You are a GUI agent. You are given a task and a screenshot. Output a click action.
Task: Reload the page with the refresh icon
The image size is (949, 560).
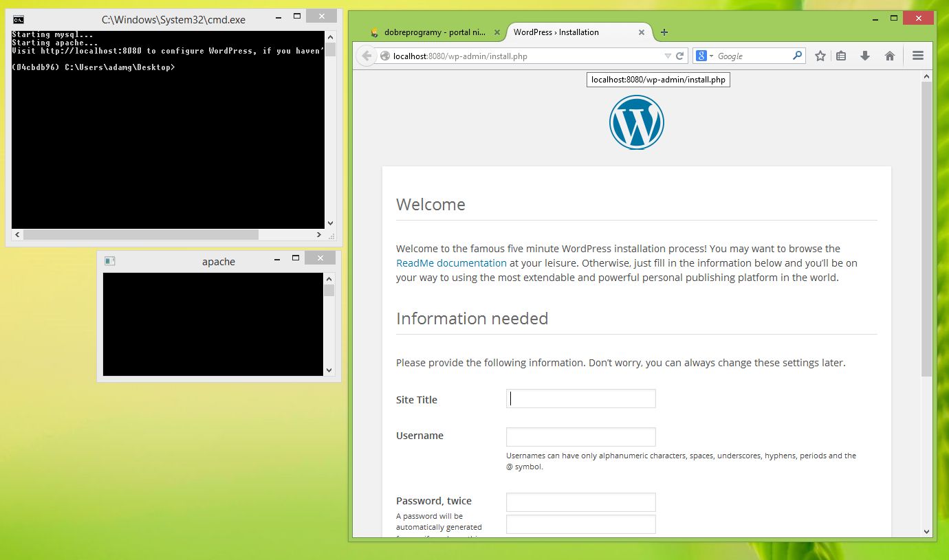[680, 56]
